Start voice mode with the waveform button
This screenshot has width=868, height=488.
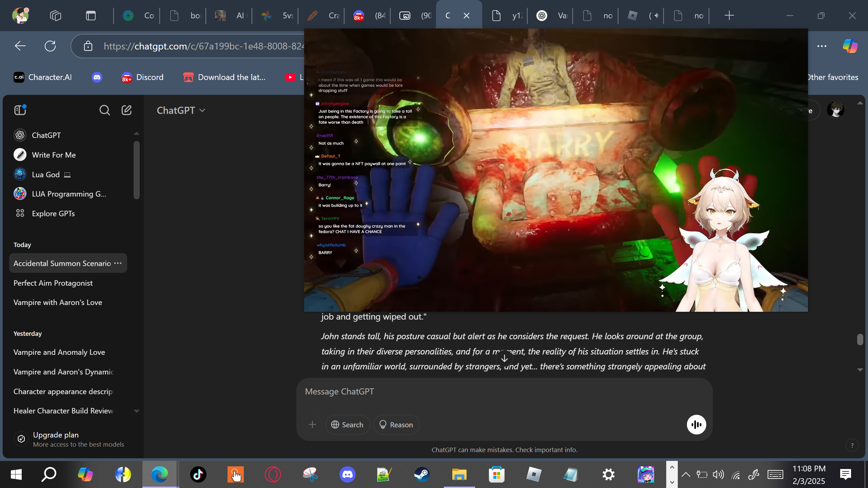click(x=696, y=425)
